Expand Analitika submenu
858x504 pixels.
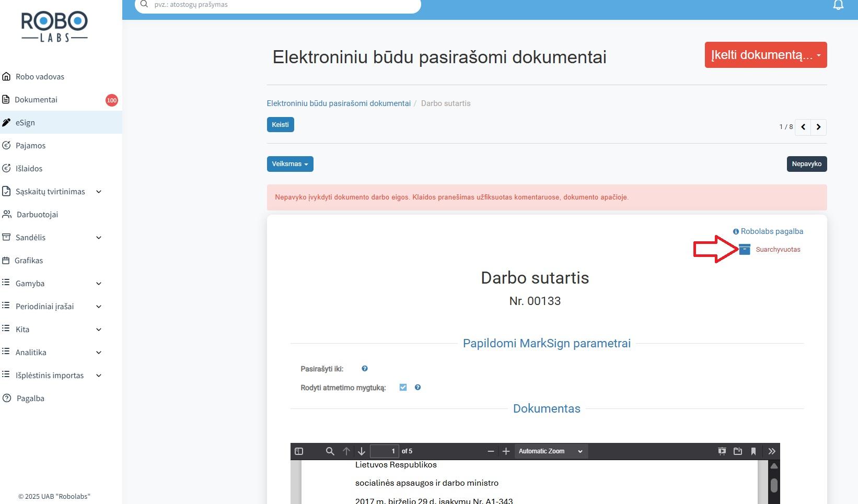point(99,353)
